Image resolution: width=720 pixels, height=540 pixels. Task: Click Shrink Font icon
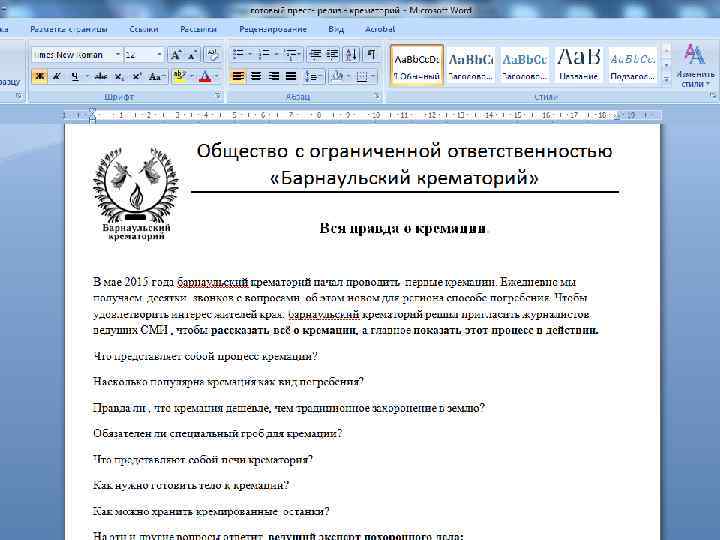point(192,55)
